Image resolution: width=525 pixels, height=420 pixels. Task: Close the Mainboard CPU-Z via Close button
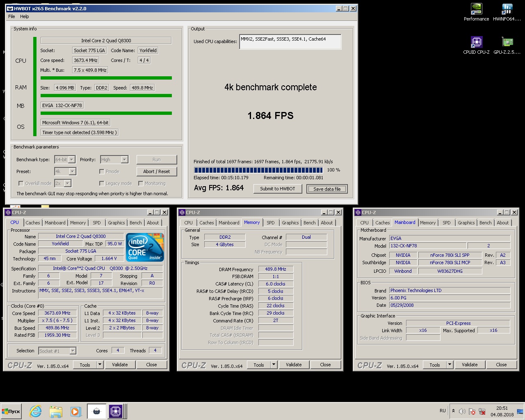point(501,365)
